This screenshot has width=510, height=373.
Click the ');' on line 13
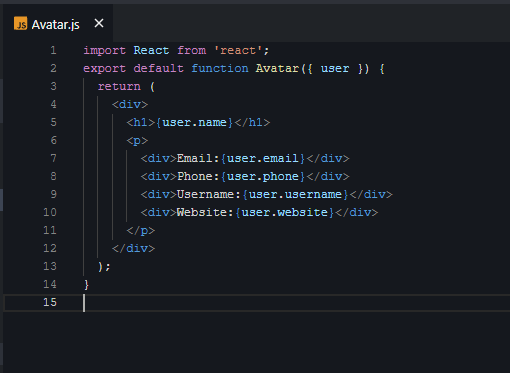tap(104, 267)
